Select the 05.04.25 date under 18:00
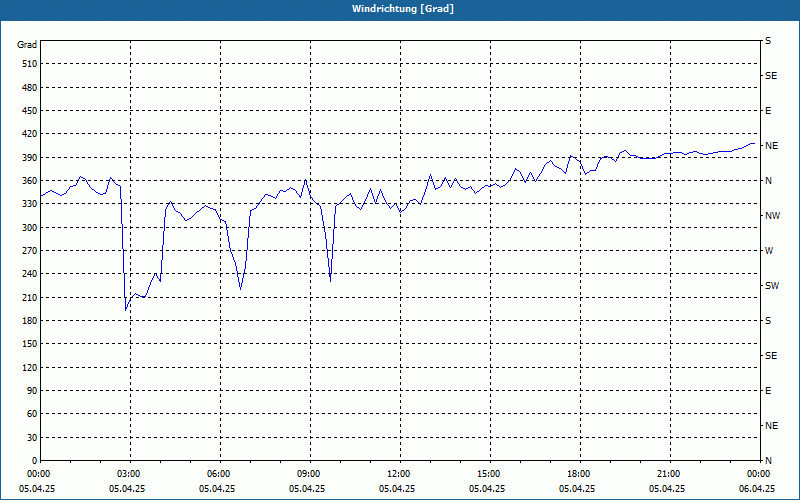 tap(577, 488)
